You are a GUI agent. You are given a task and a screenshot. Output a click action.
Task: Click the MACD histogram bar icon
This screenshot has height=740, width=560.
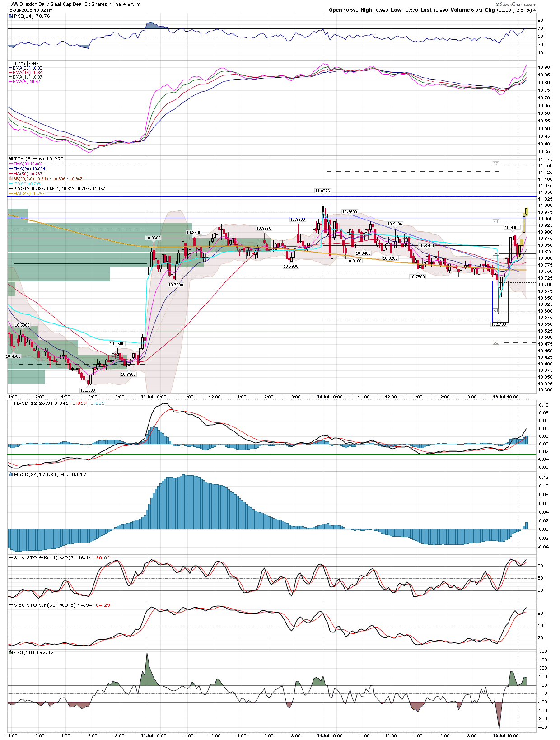10,475
